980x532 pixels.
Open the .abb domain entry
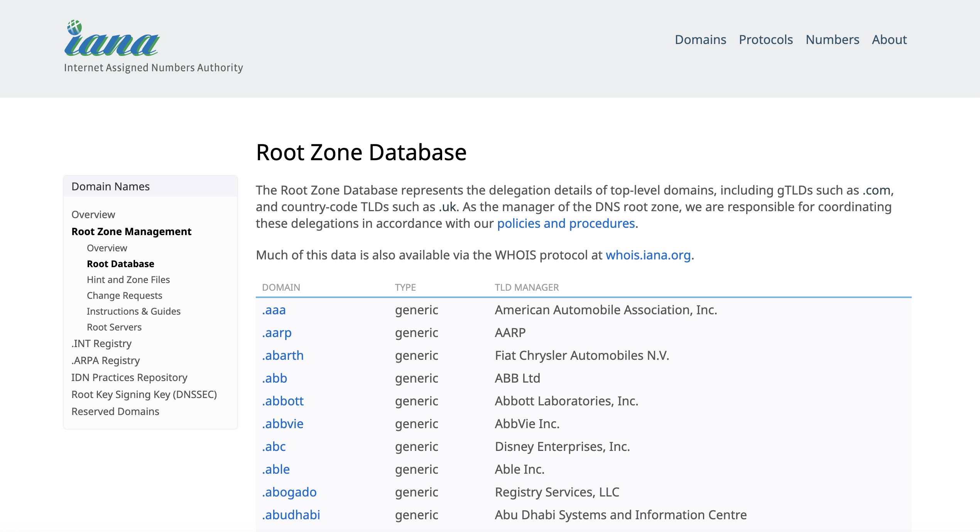275,378
